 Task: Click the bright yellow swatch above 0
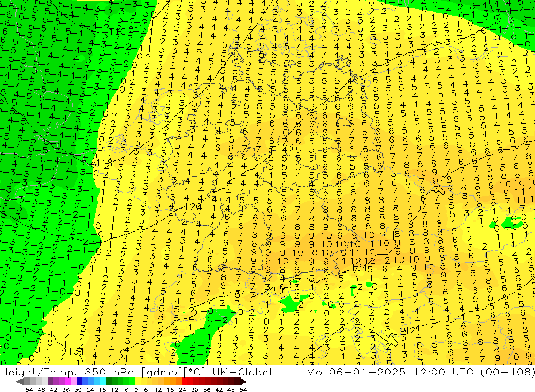point(138,382)
